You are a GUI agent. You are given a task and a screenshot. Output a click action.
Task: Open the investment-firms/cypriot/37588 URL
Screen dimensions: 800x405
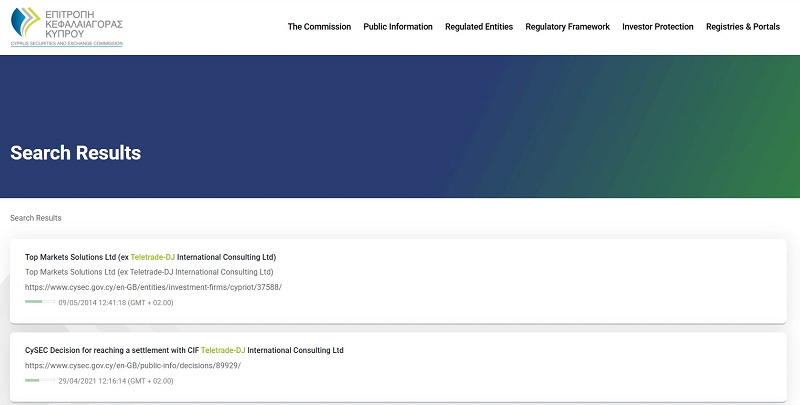[153, 287]
